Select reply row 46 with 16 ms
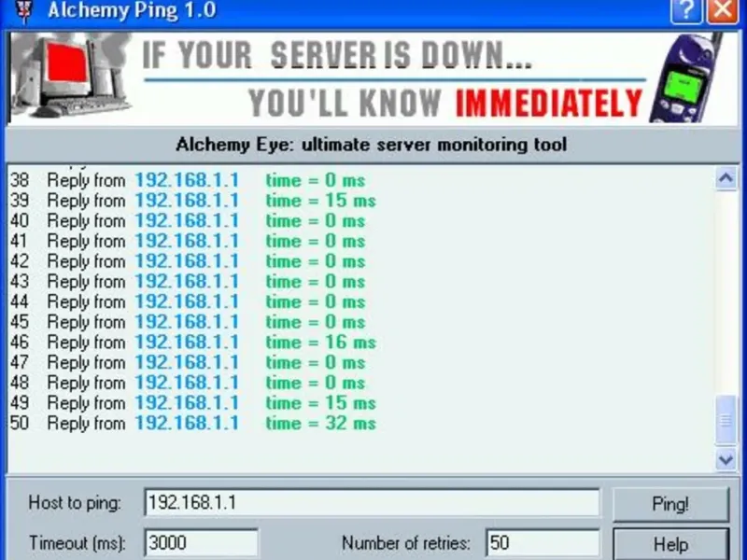 pyautogui.click(x=193, y=343)
